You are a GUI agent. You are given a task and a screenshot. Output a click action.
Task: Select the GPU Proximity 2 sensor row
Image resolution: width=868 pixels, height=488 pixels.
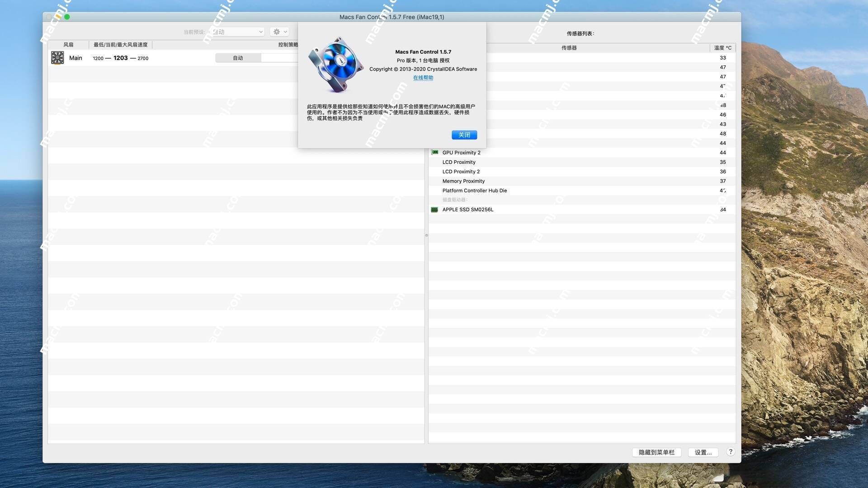tap(582, 153)
